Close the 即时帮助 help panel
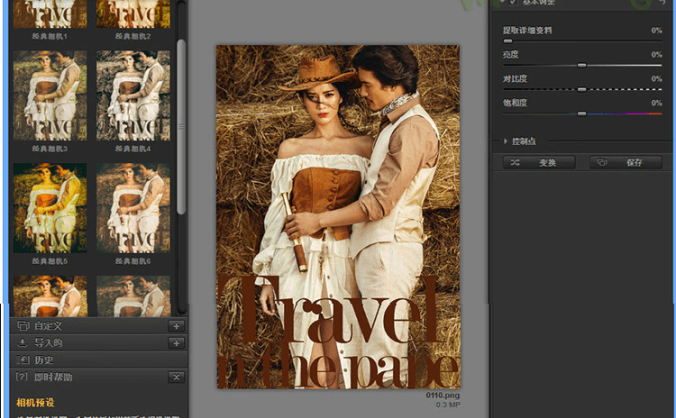Viewport: 676px width, 418px height. tap(176, 377)
